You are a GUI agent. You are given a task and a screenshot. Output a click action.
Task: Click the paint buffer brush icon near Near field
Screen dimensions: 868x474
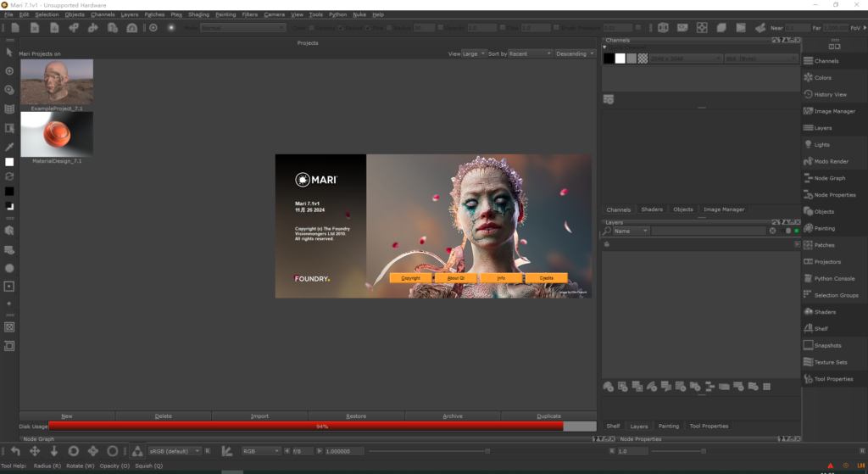click(760, 28)
